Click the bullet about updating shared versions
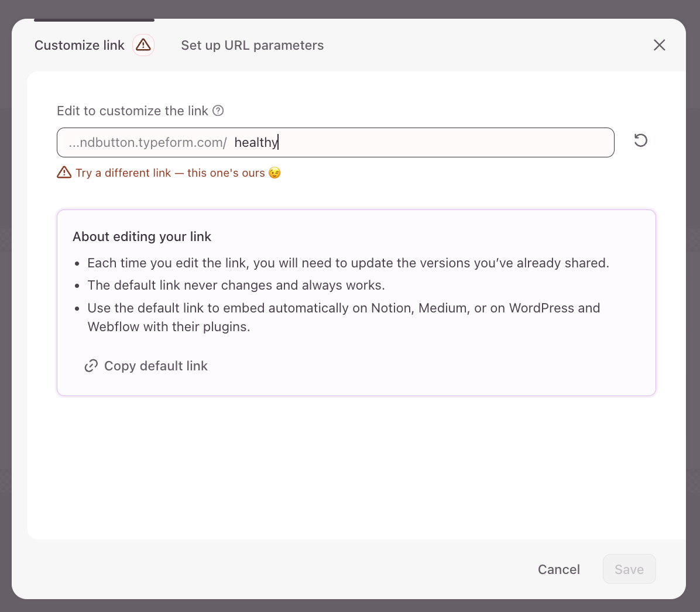Screen dimensions: 700x612 click(x=348, y=263)
